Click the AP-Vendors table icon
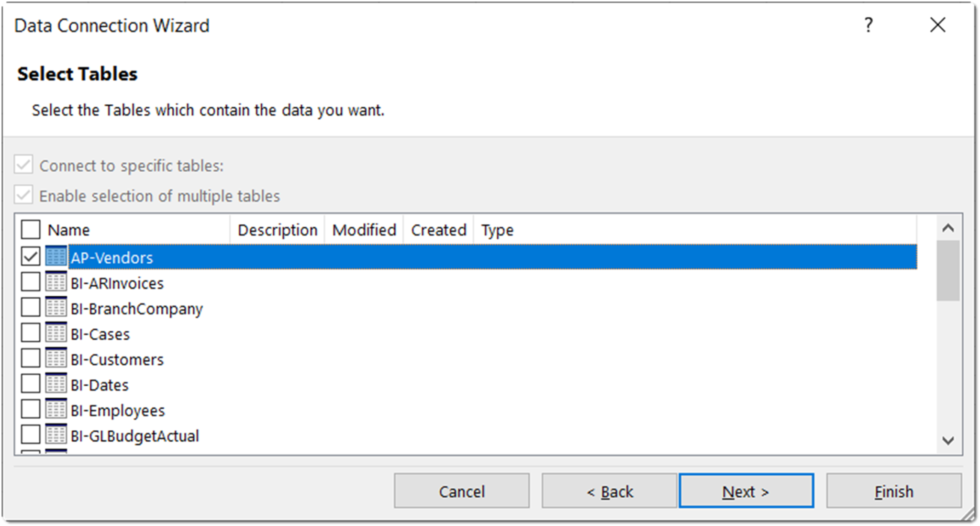980x526 pixels. click(56, 257)
